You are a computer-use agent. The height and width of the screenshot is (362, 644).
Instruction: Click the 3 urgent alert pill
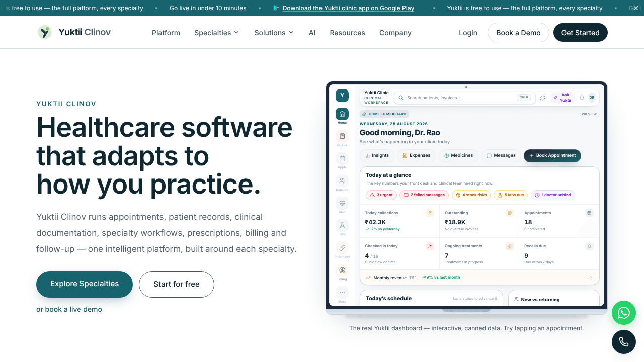[381, 195]
